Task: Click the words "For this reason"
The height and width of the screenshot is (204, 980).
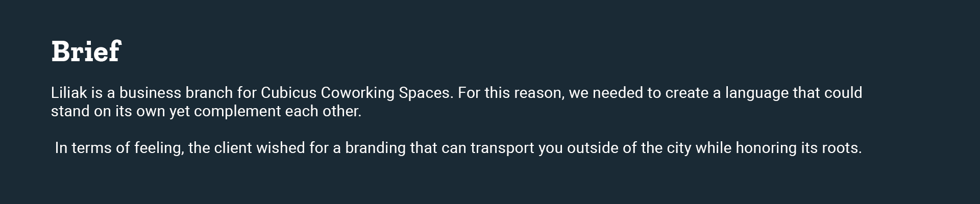Action: pos(511,93)
